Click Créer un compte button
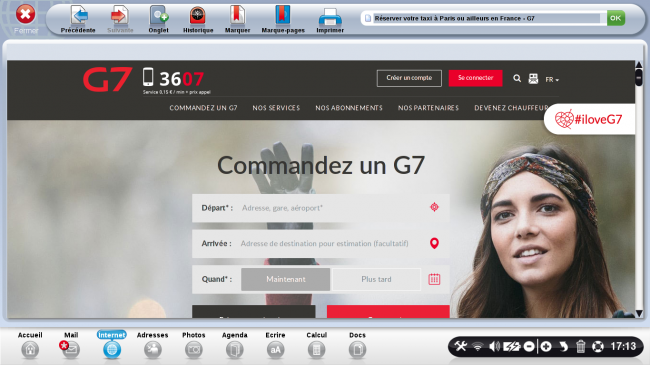 pos(409,78)
